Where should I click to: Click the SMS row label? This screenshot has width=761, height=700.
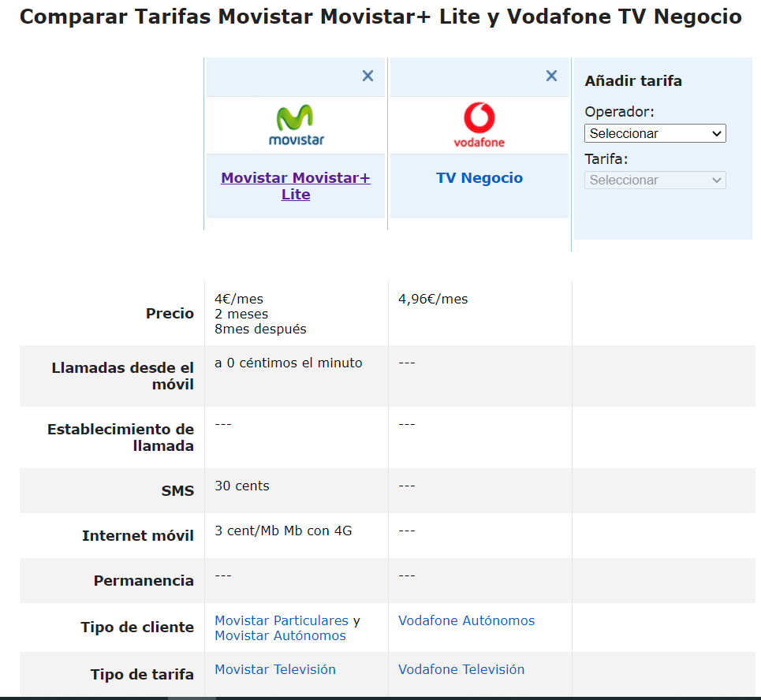coord(177,491)
